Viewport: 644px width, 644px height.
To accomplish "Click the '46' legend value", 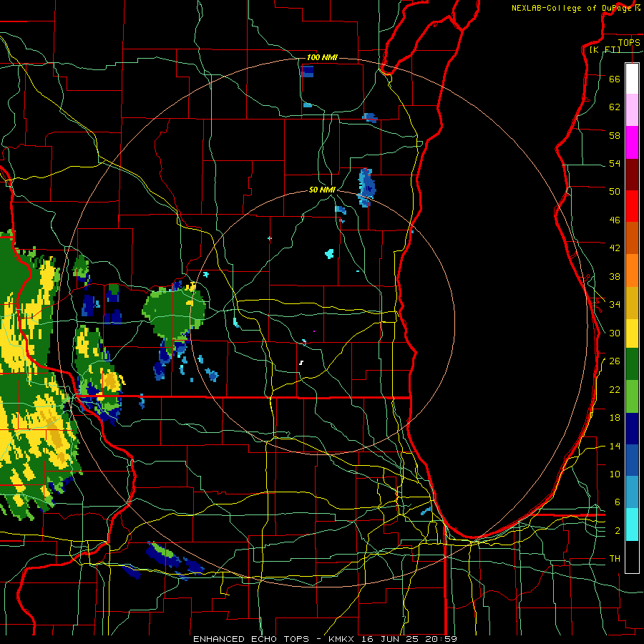I will click(615, 220).
